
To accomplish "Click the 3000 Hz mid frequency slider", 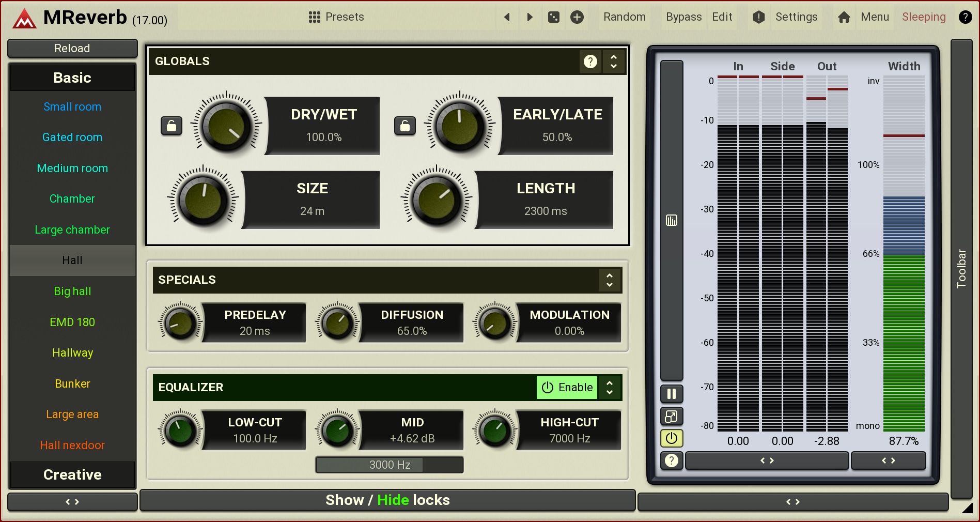I will click(x=390, y=465).
